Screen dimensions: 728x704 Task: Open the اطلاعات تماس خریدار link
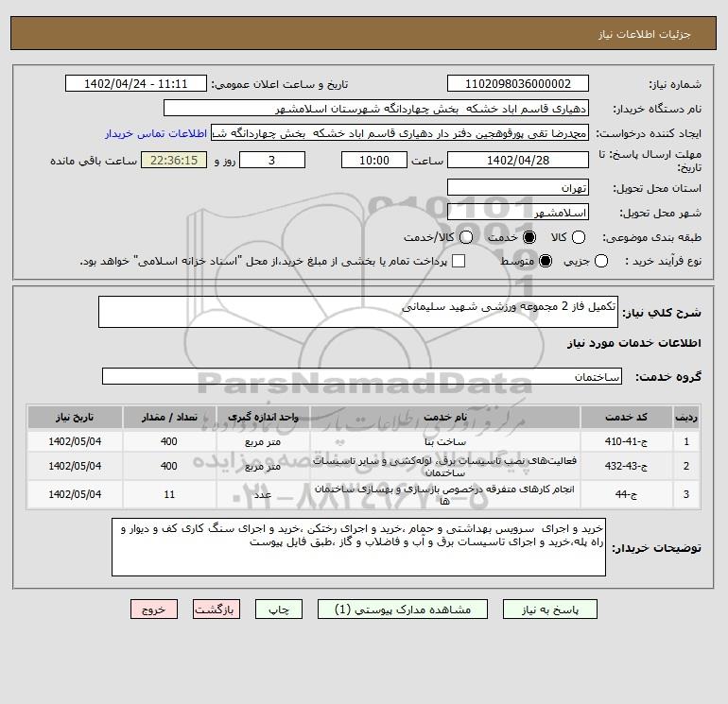click(x=156, y=133)
